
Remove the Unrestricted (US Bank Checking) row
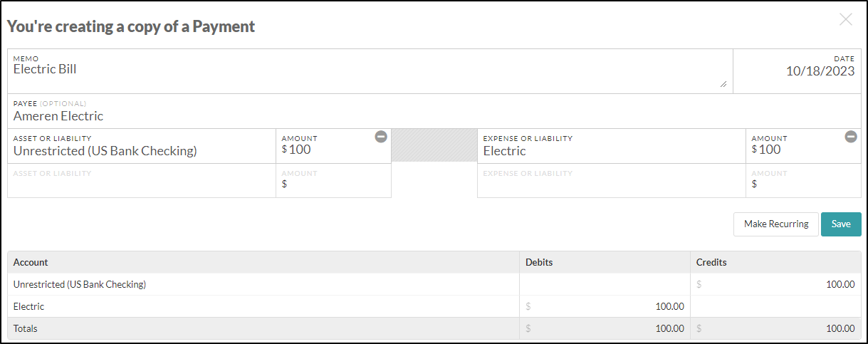[x=381, y=137]
